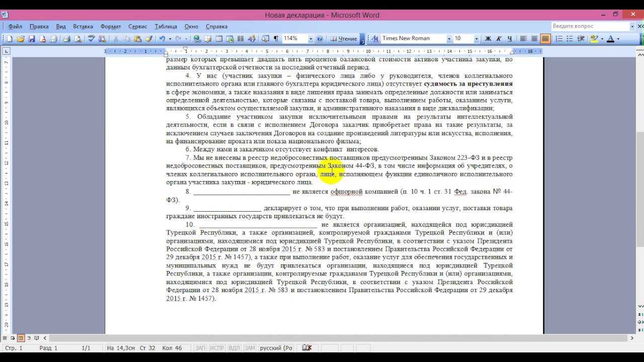Open the Times New Roman font dropdown

click(449, 39)
